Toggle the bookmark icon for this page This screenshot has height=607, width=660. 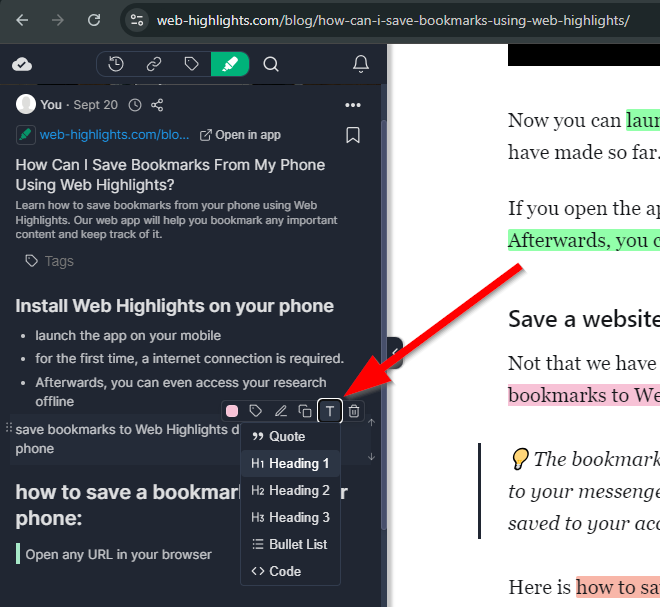click(353, 135)
